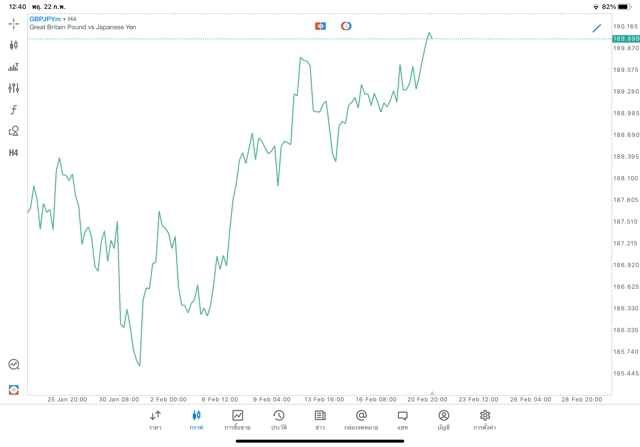640x447 pixels.
Task: Open the indicators list icon
Action: coord(13,67)
